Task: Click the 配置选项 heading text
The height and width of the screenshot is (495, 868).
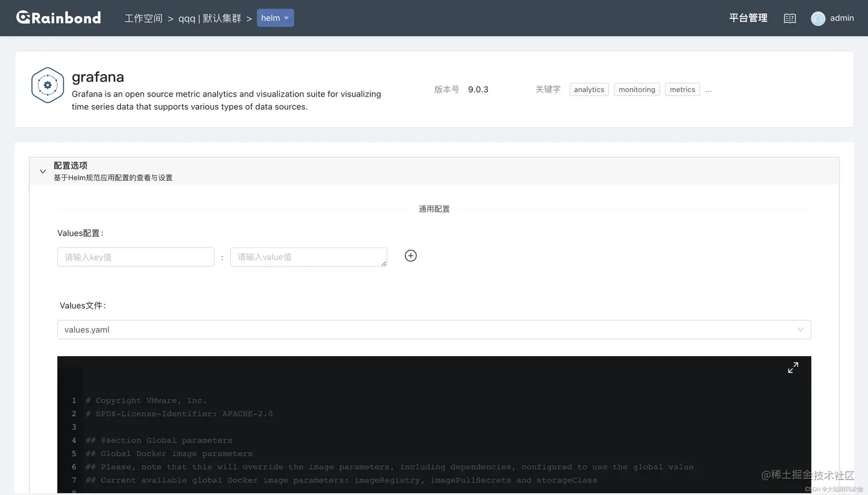Action: tap(71, 165)
